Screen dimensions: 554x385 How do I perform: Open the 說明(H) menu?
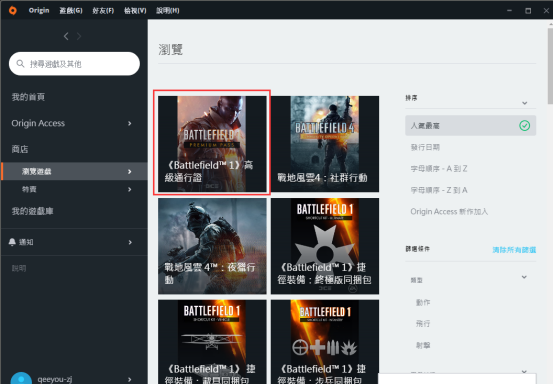point(168,10)
